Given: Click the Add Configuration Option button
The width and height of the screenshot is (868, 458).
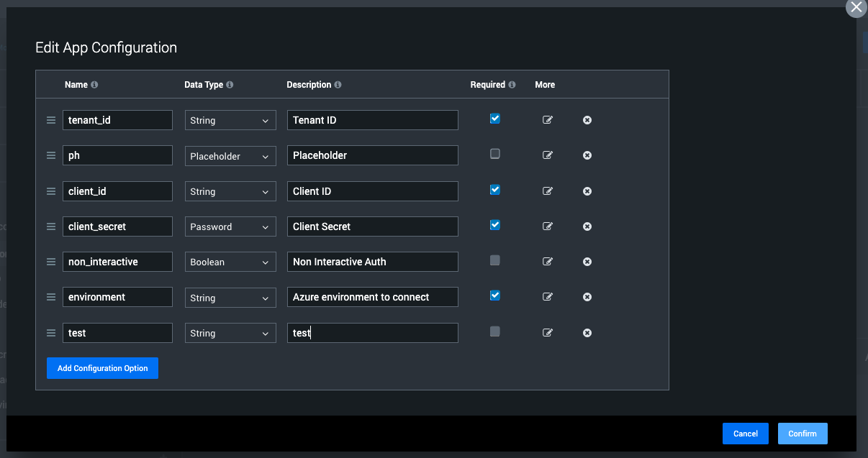Looking at the screenshot, I should click(x=102, y=368).
